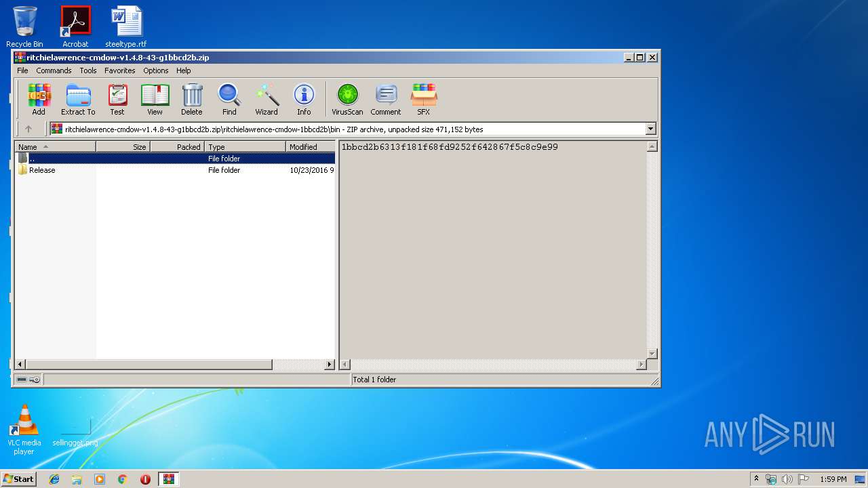Open the archive Comment tool
868x488 pixels.
pos(386,100)
